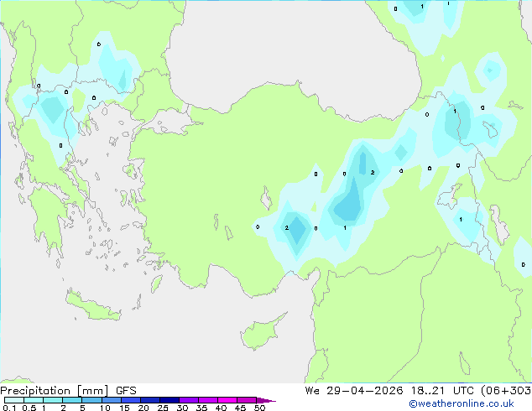Click the legend label '10'

coord(105,408)
